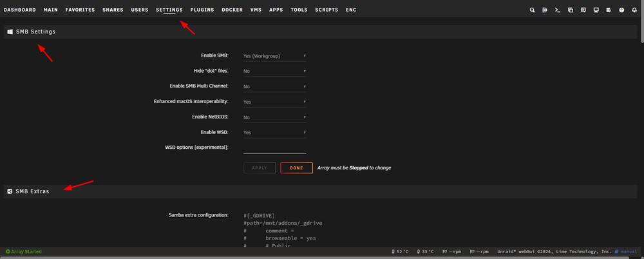Click the "Enable WSD:" label
The image size is (644, 259).
214,132
